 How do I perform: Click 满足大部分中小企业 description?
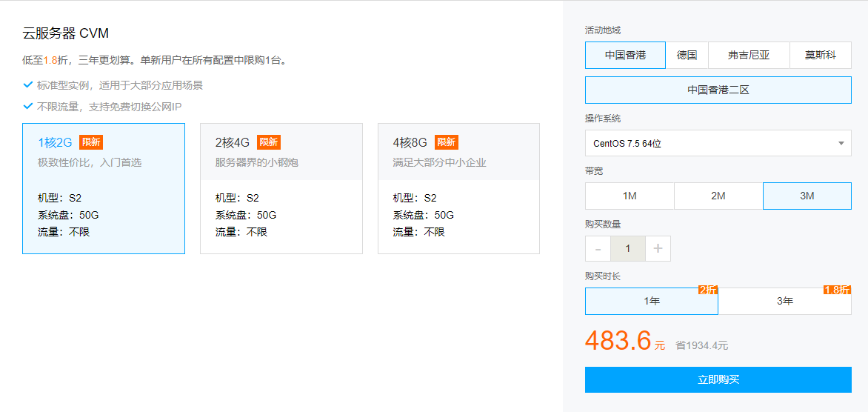point(439,163)
